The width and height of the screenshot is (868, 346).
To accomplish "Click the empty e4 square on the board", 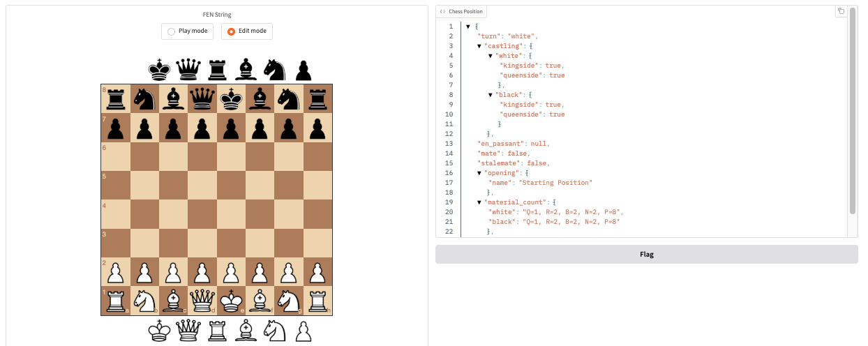I will tap(231, 214).
